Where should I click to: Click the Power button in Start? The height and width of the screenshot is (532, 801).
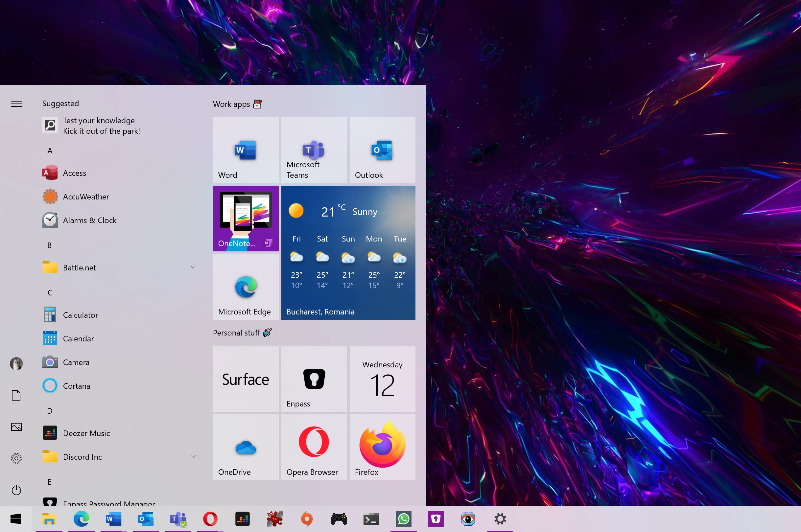pos(16,490)
